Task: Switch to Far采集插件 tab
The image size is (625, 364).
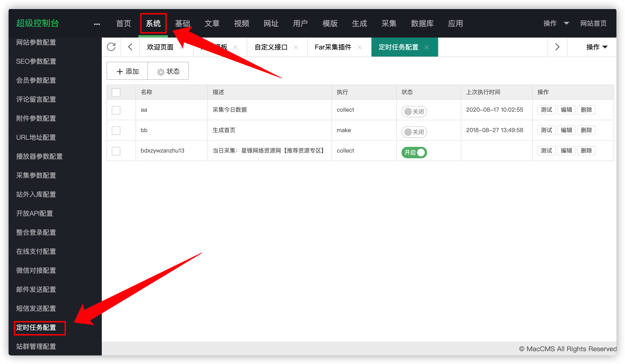Action: pyautogui.click(x=333, y=47)
